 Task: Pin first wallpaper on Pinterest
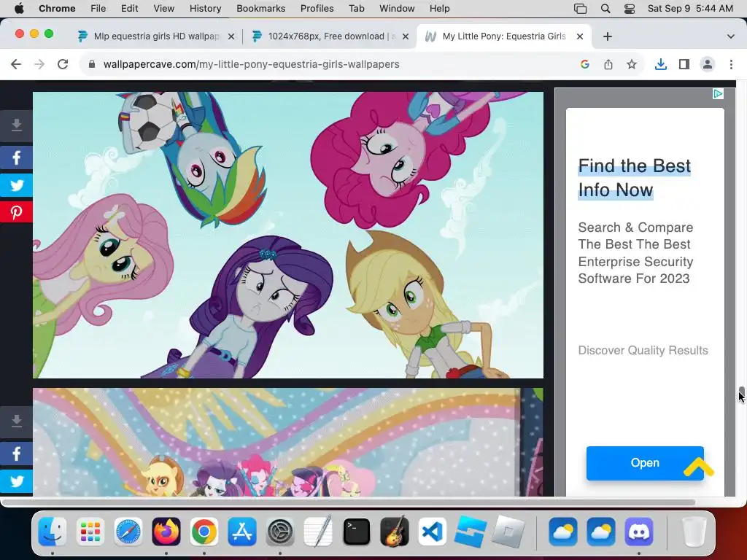[16, 212]
